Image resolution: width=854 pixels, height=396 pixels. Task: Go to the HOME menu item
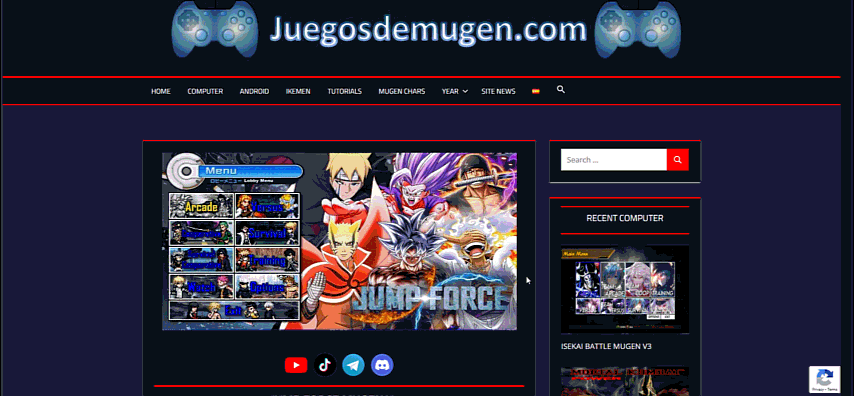161,92
